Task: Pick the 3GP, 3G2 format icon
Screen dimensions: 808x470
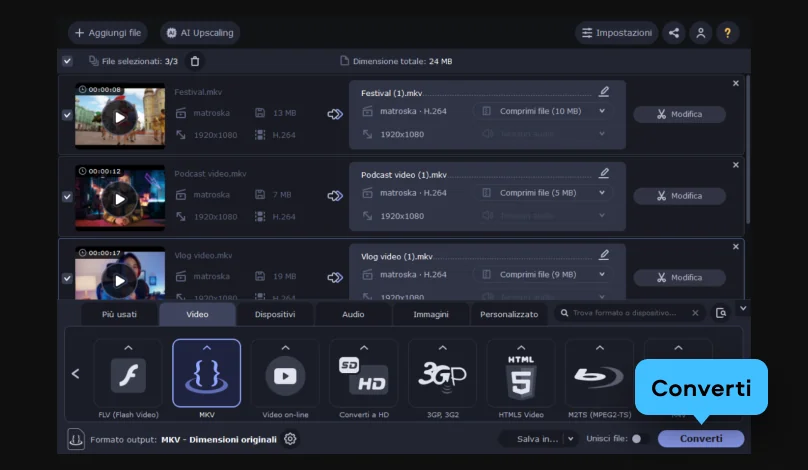Action: [442, 374]
